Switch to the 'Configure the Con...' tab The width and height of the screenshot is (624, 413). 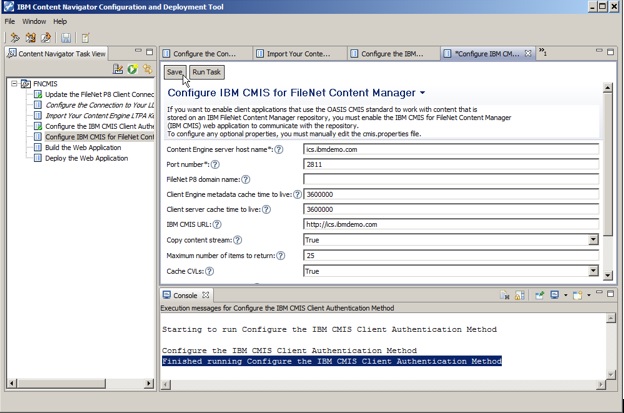(x=204, y=54)
